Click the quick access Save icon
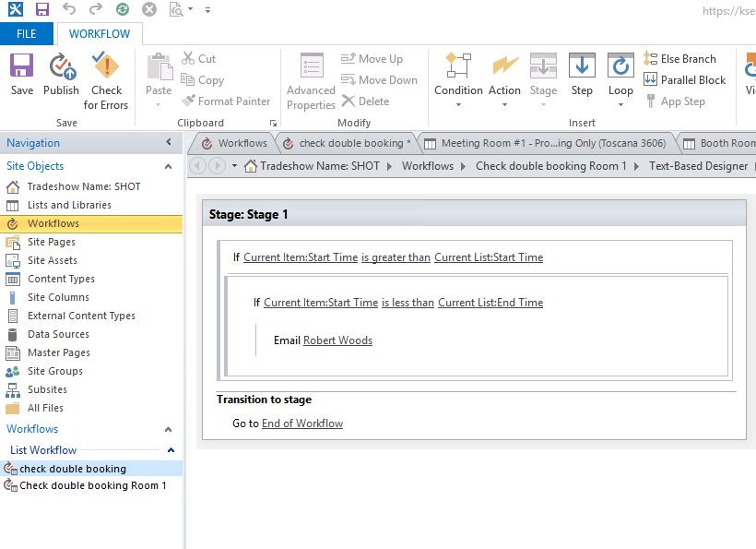 (x=42, y=9)
